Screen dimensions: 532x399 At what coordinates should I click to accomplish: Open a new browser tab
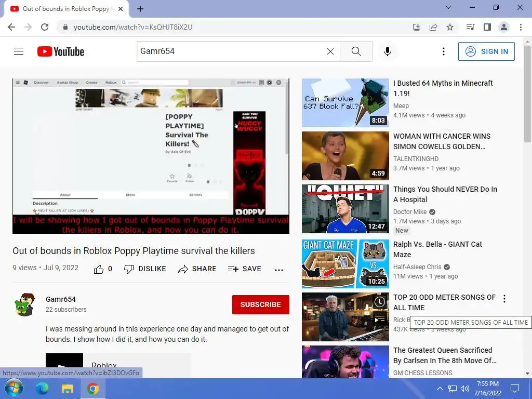point(140,9)
